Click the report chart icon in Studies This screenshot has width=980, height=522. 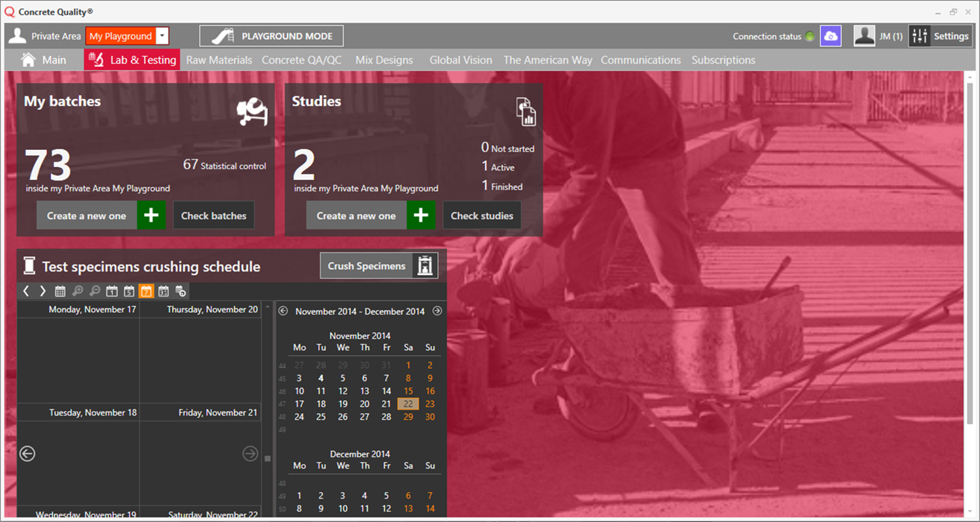pyautogui.click(x=526, y=111)
